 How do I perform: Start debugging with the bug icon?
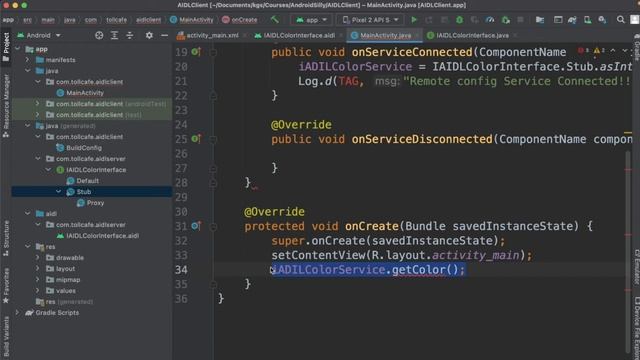[x=459, y=20]
